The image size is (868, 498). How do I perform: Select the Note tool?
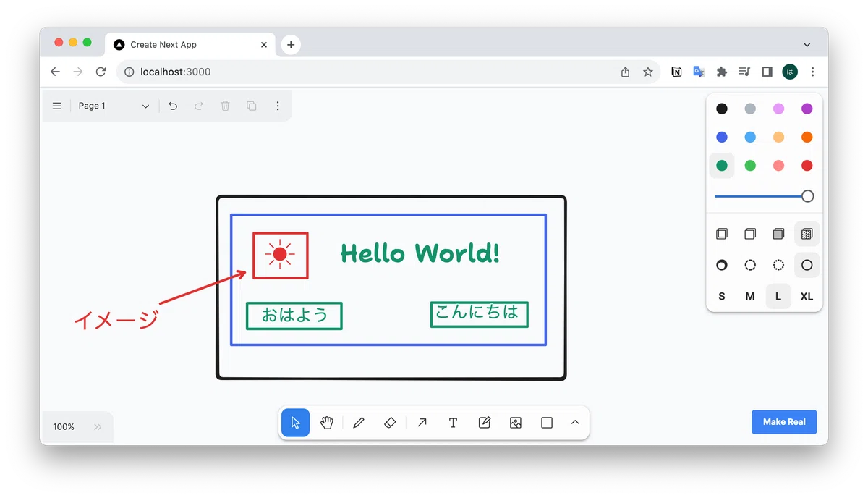(x=485, y=423)
